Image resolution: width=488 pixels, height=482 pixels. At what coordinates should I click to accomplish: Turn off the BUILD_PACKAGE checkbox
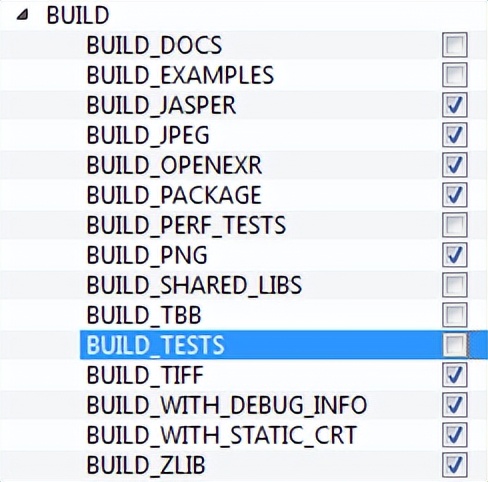click(x=455, y=195)
